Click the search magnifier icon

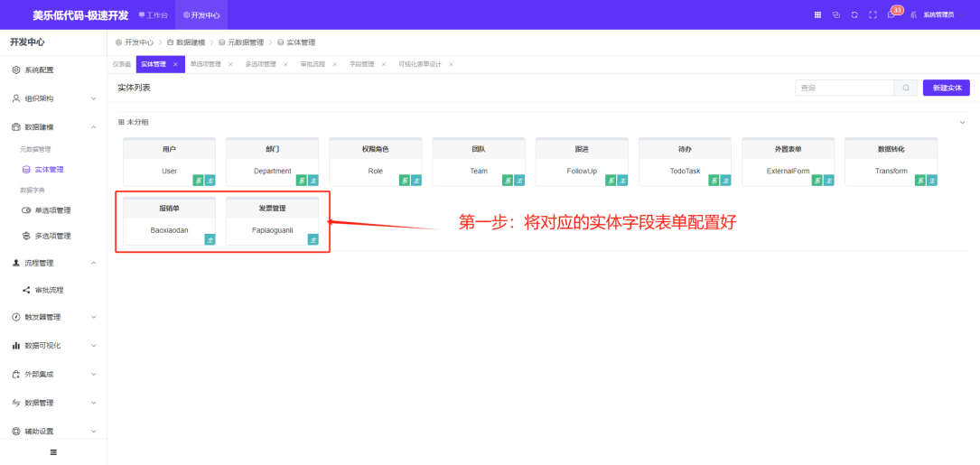(x=906, y=88)
